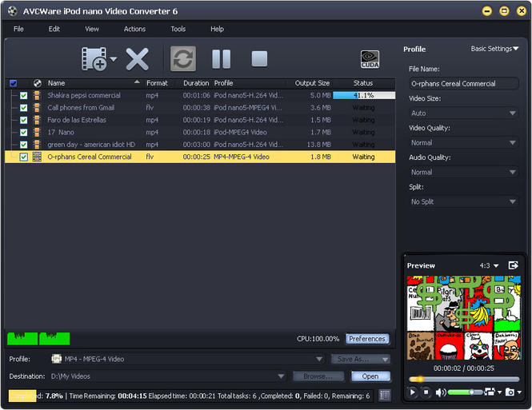Mute preview with the speaker icon
This screenshot has width=532, height=410.
(440, 392)
